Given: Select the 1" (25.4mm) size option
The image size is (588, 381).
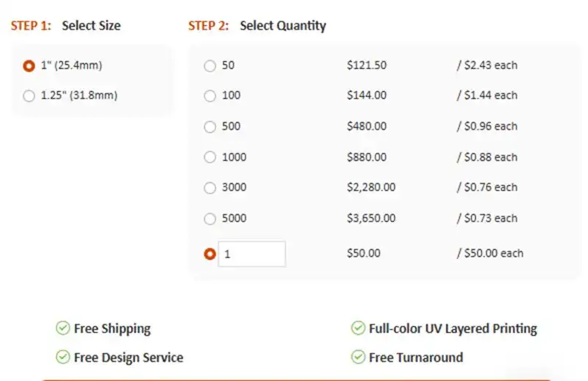Looking at the screenshot, I should click(x=29, y=65).
